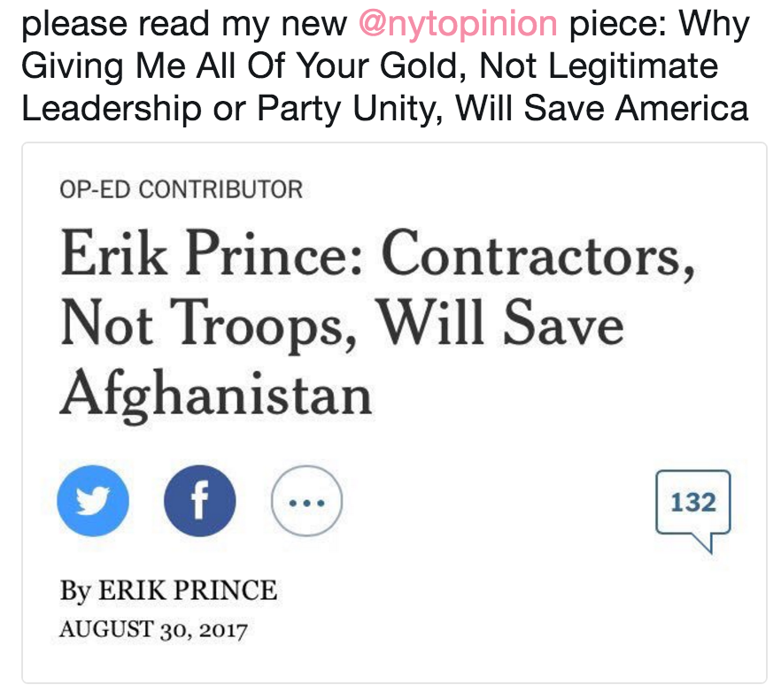The image size is (781, 700).
Task: Click the "By ERIK PRINCE" byline
Action: point(168,589)
